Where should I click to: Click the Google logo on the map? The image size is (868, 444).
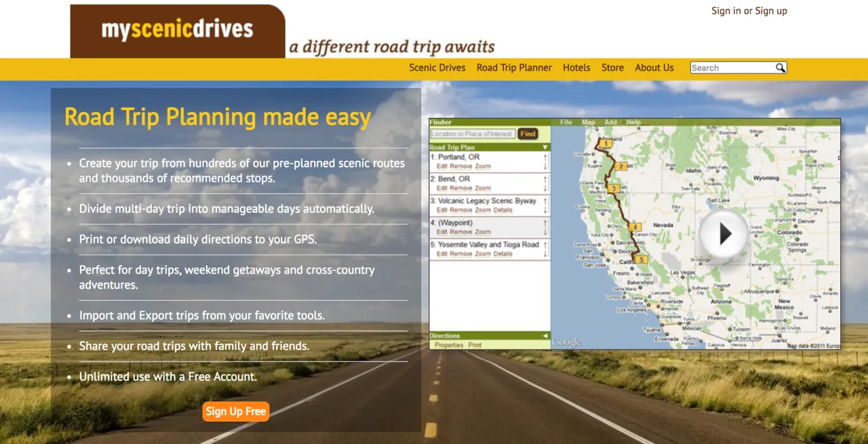pos(566,342)
